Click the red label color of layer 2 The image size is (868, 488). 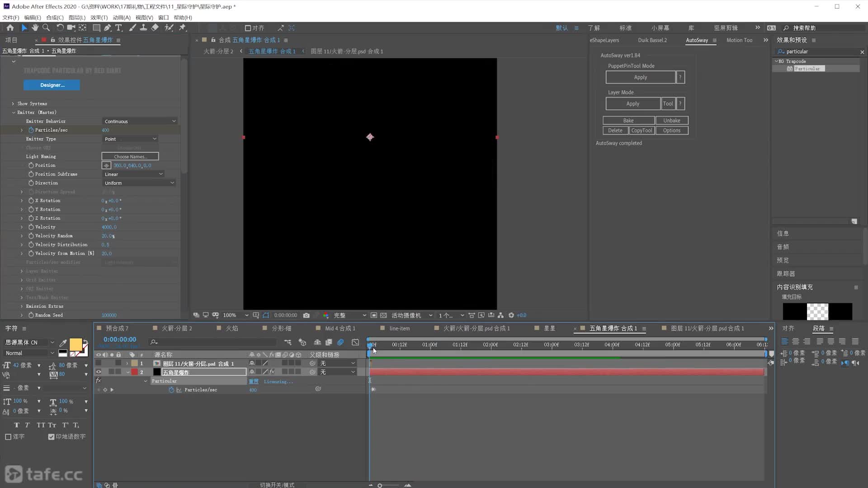click(134, 372)
